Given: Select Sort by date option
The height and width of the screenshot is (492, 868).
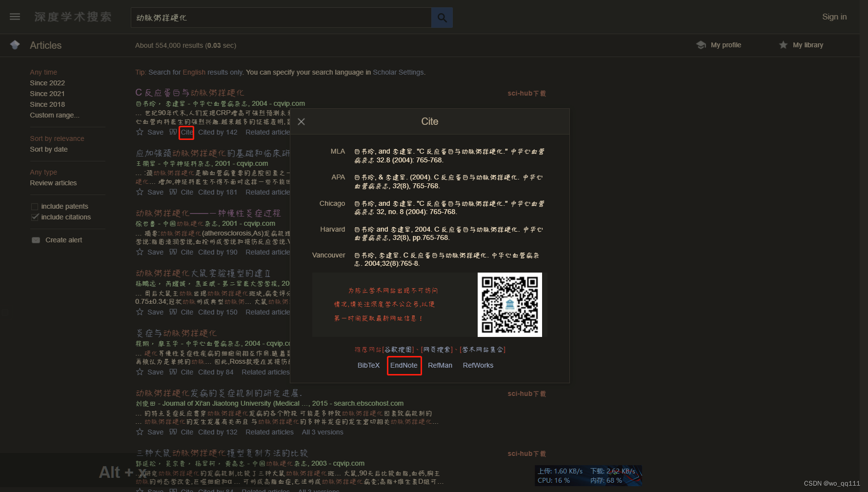Looking at the screenshot, I should tap(49, 149).
